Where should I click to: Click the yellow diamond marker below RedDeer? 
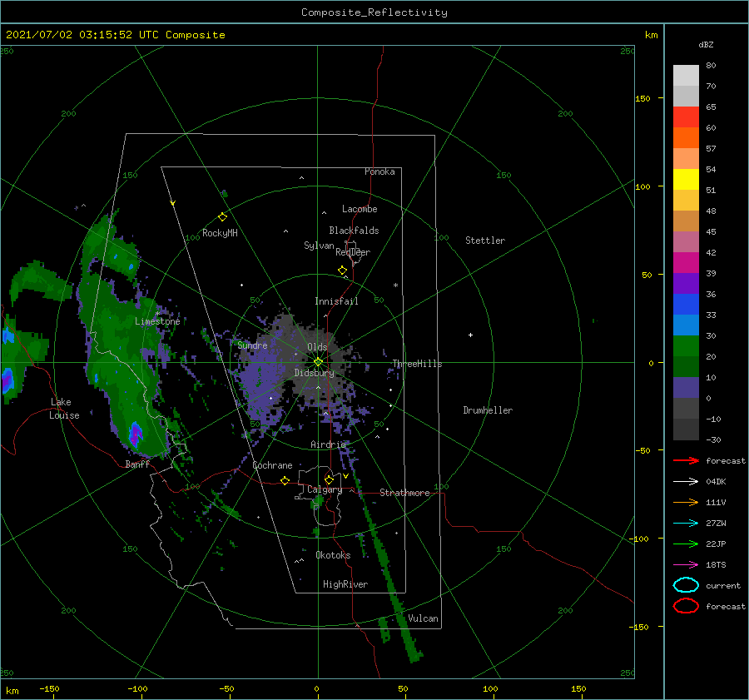click(343, 271)
